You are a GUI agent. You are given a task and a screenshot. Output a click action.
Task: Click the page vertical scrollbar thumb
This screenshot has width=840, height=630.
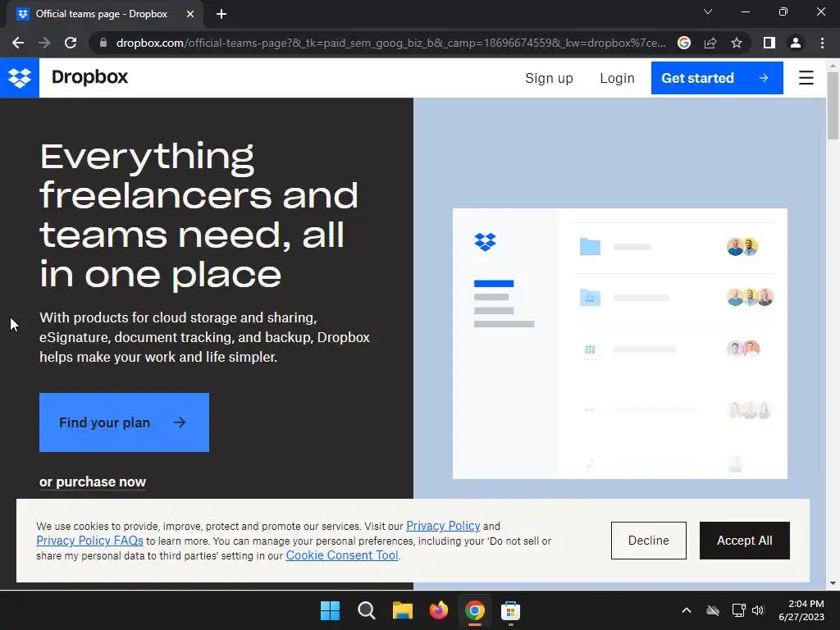(833, 106)
